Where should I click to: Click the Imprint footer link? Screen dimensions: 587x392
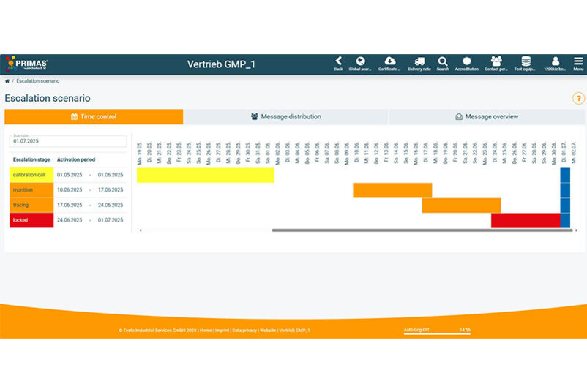[222, 331]
